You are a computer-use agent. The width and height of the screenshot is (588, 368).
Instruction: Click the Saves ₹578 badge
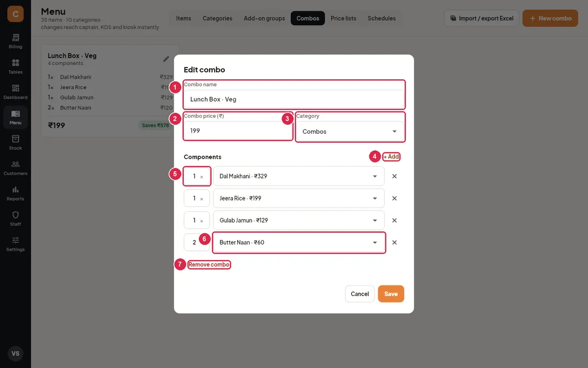[x=155, y=125]
